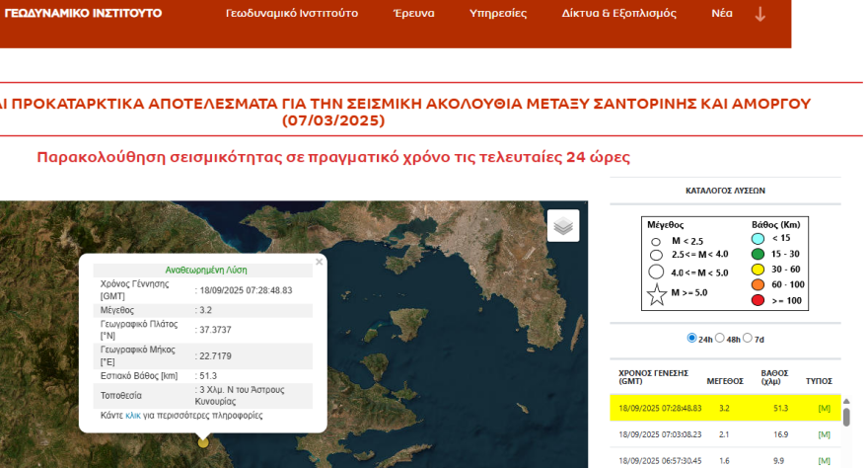The width and height of the screenshot is (868, 468).
Task: Click the down arrow icon in the header
Action: coord(760,14)
